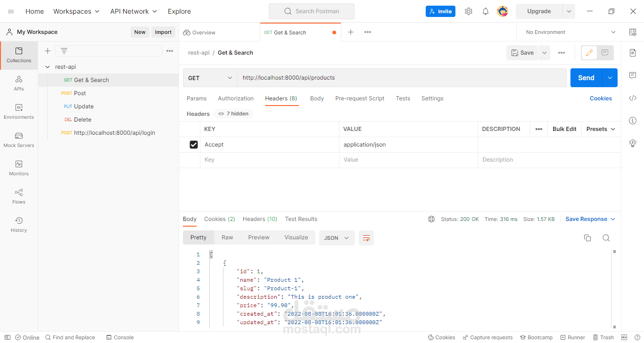Open the Console in status bar
Image resolution: width=644 pixels, height=343 pixels.
click(x=120, y=337)
